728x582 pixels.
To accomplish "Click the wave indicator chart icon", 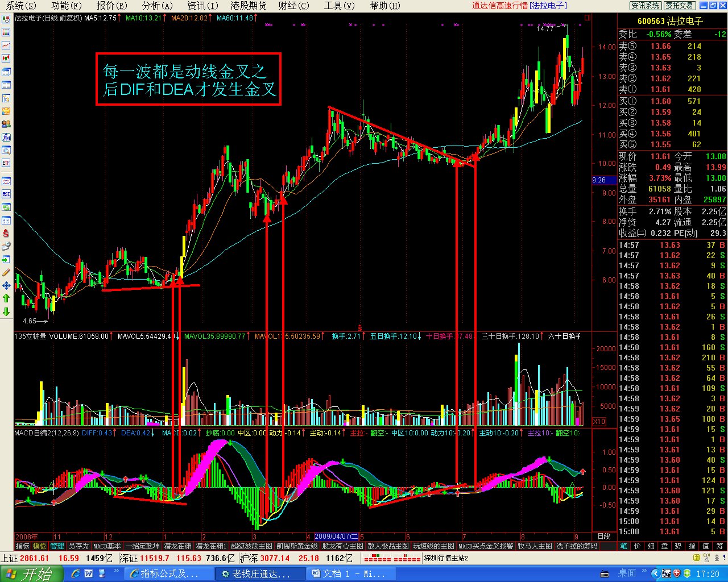I will [x=6, y=181].
